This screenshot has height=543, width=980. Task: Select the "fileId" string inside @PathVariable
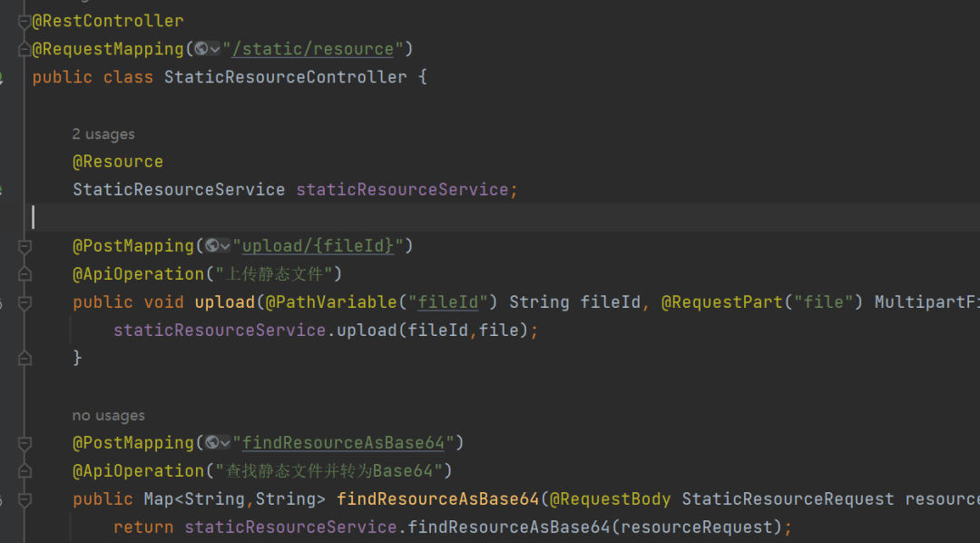[448, 302]
